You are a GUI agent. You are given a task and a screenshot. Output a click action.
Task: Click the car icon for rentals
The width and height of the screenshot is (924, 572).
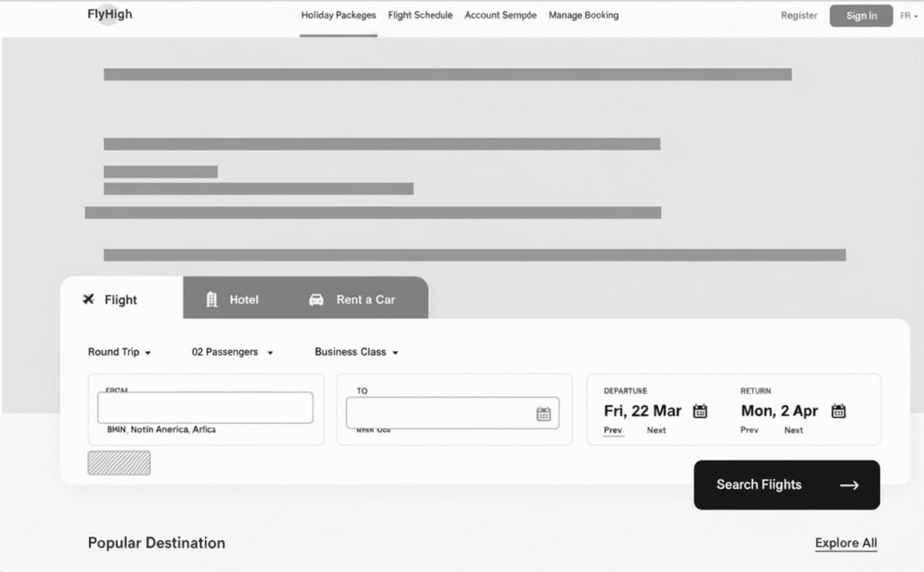[316, 300]
